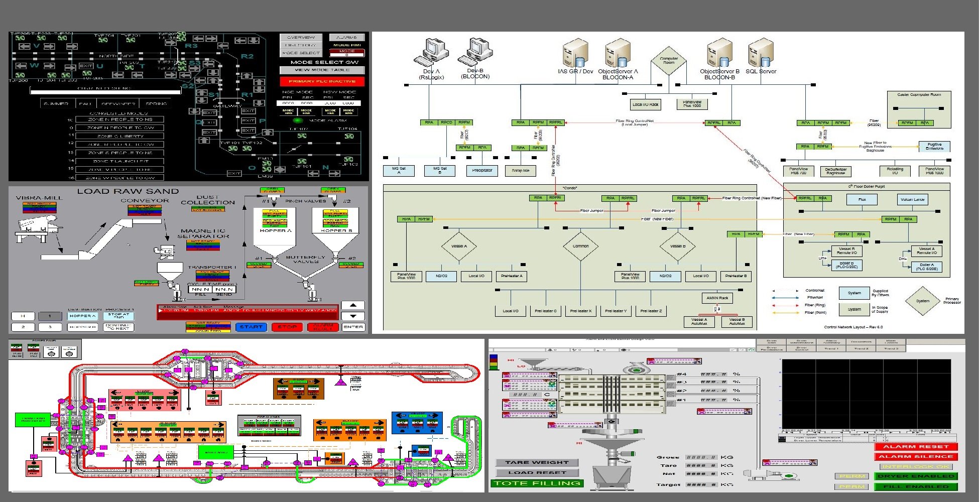
Task: Click the Cycle Time FILL value field
Action: pos(200,289)
